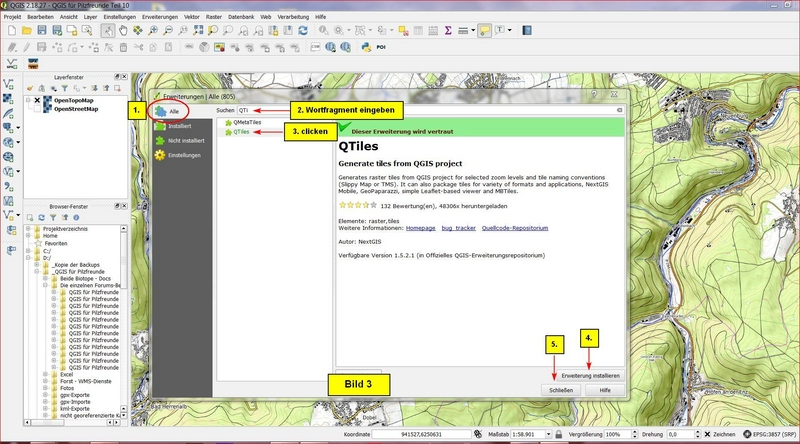Click the EPSG:3857 CRS status button

[x=770, y=434]
